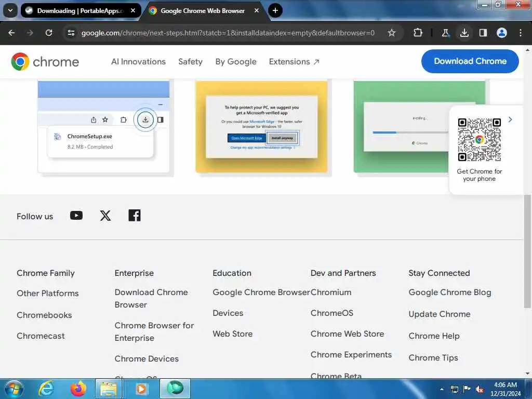Open the profile avatar menu
532x399 pixels.
pyautogui.click(x=501, y=33)
